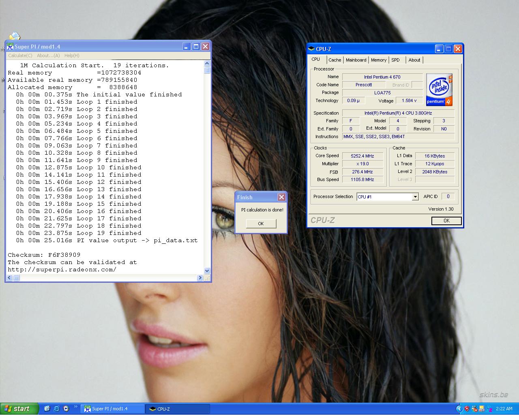This screenshot has width=519, height=420.
Task: Click OK button in CPU-Z window
Action: tap(446, 221)
